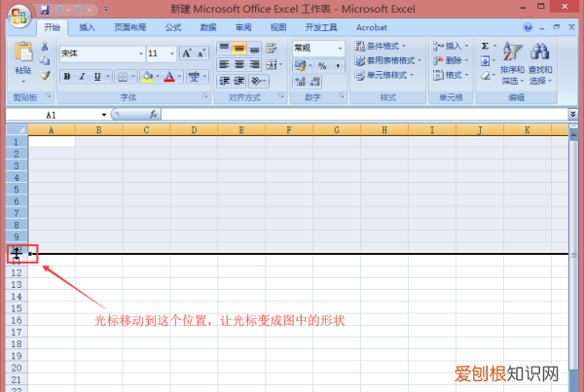
Task: Switch to 数据 ribbon tab
Action: point(208,27)
